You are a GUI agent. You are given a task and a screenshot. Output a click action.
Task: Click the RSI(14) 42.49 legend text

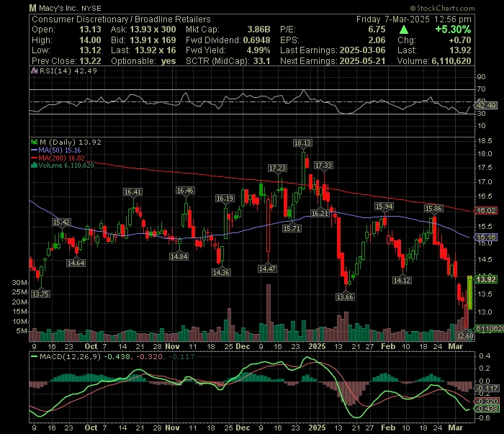pyautogui.click(x=68, y=71)
